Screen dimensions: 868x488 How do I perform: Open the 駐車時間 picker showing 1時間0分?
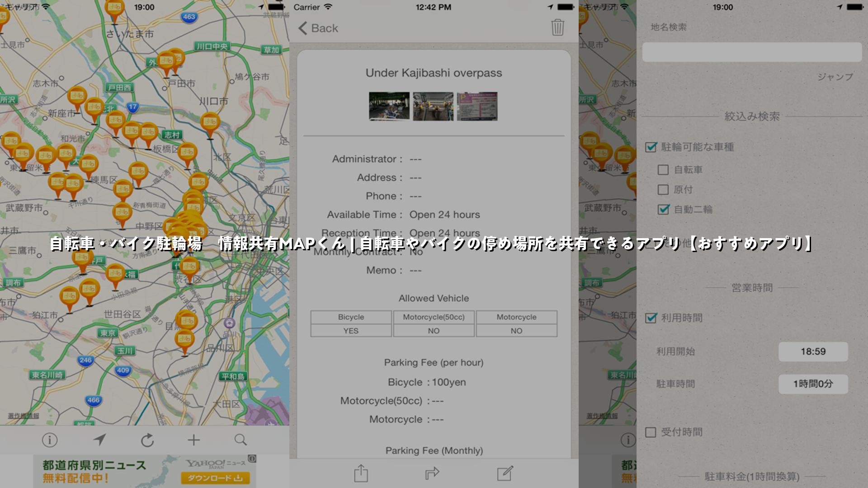813,384
